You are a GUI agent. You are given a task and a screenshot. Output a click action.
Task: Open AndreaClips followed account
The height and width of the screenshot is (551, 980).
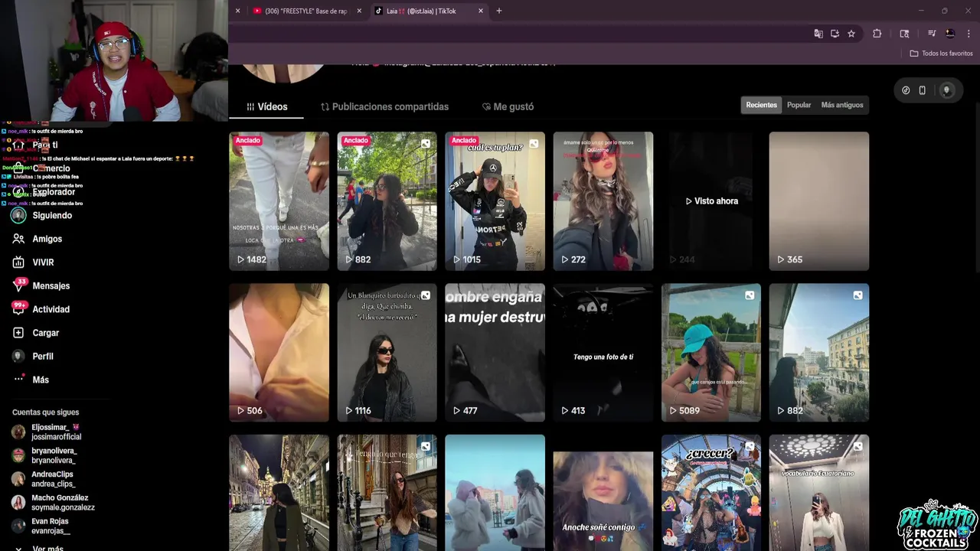coord(44,479)
